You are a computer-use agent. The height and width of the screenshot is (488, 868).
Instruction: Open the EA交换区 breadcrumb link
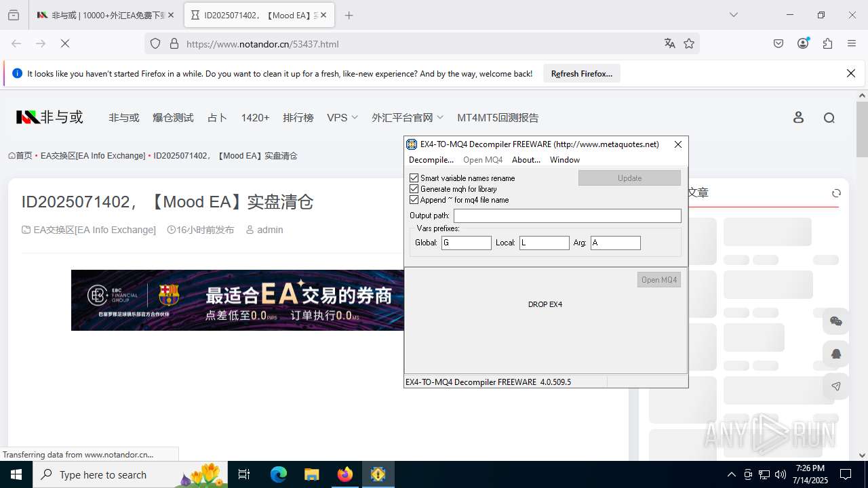tap(93, 155)
